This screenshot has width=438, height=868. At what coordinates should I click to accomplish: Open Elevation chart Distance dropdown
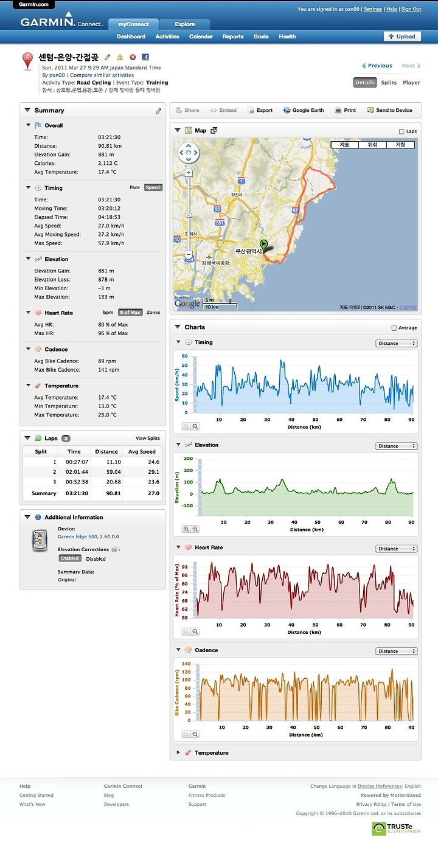click(x=397, y=446)
